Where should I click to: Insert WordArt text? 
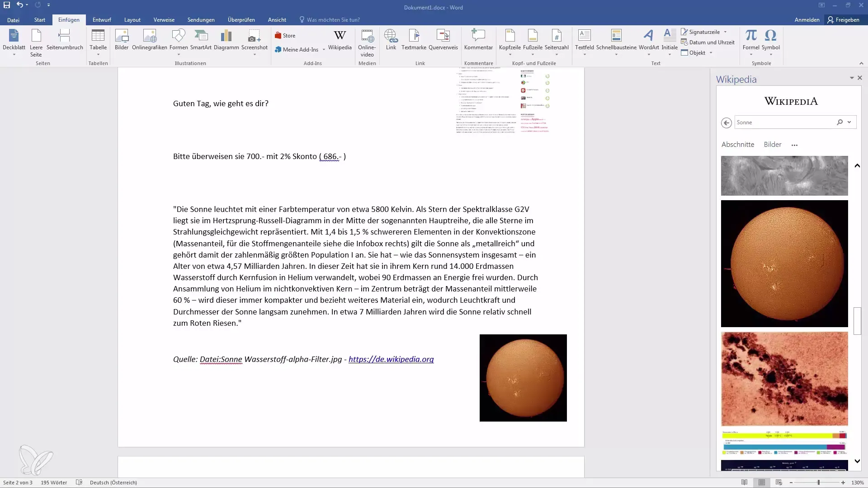coord(649,42)
